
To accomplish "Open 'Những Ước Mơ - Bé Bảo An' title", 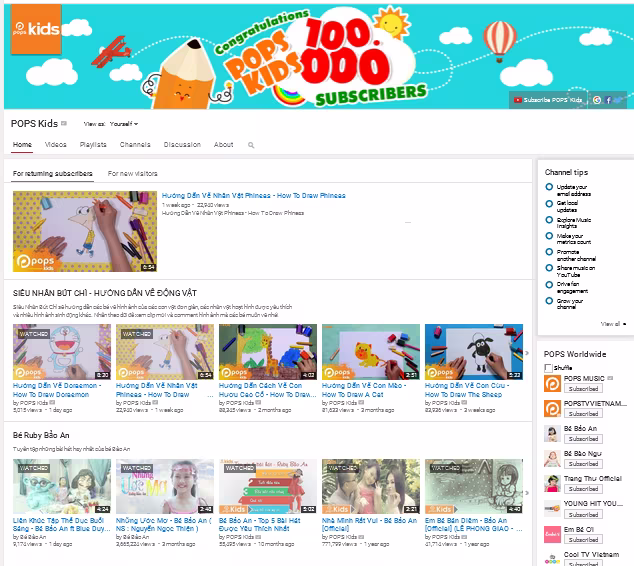I will point(164,524).
